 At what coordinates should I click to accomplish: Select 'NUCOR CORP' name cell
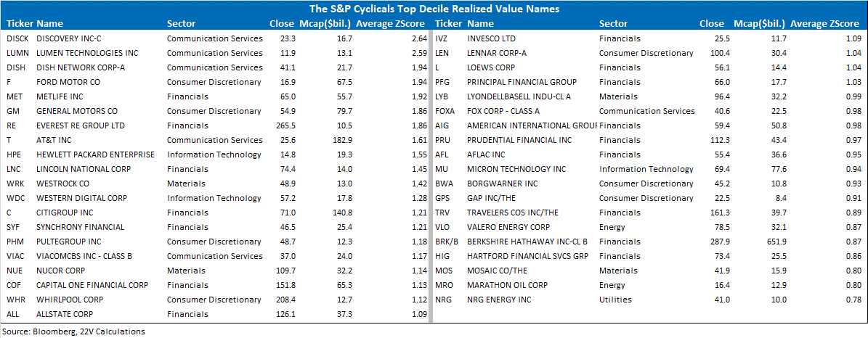coord(61,271)
